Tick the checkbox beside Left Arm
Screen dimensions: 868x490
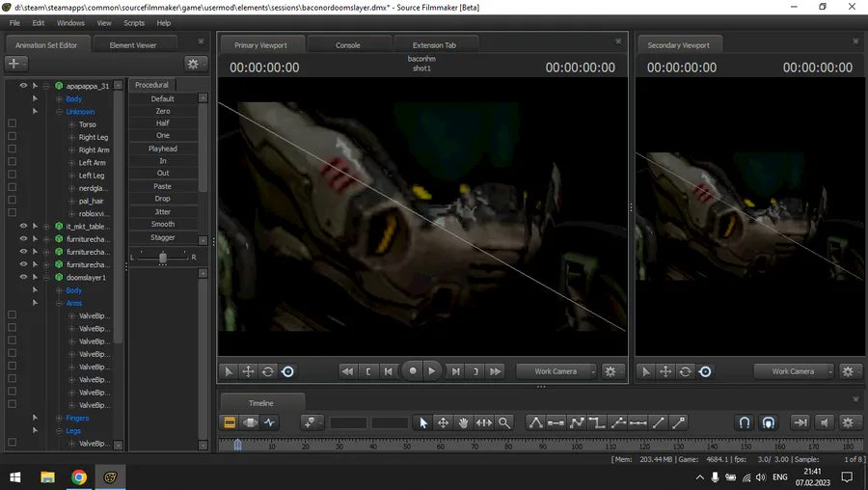click(13, 162)
